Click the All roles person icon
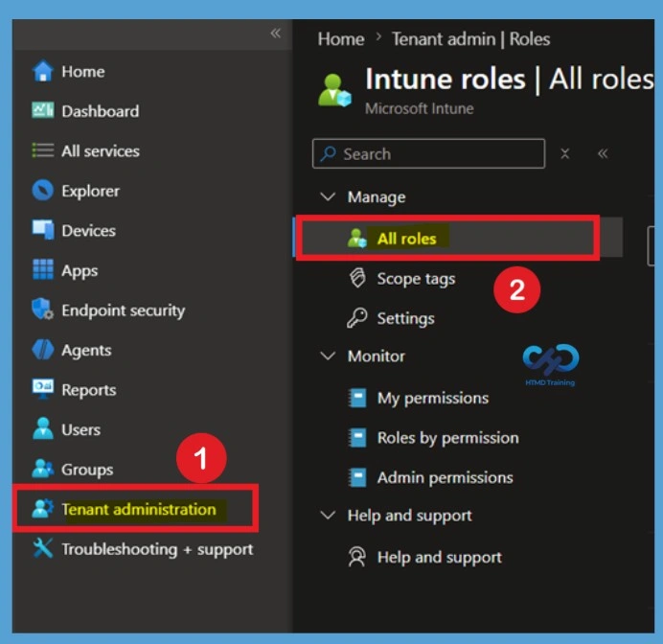 (356, 238)
